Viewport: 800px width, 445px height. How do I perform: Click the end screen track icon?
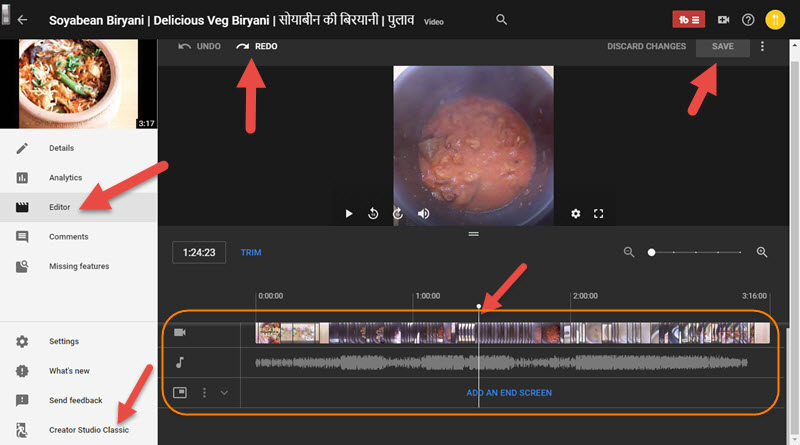[x=180, y=392]
